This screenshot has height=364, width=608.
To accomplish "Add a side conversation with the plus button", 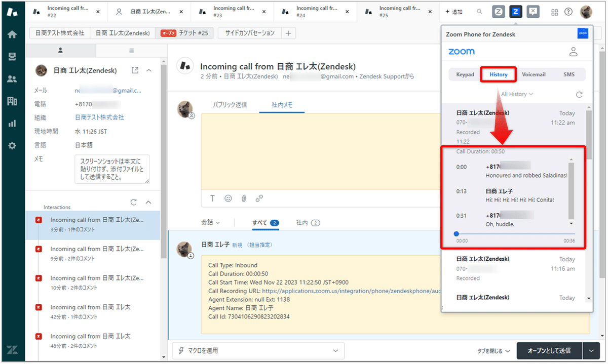I will [288, 33].
